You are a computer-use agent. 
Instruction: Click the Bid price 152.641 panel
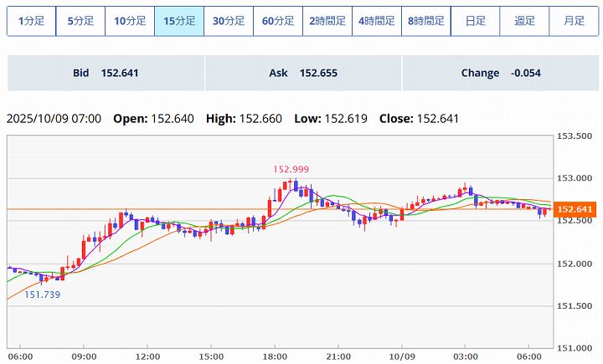coord(106,73)
